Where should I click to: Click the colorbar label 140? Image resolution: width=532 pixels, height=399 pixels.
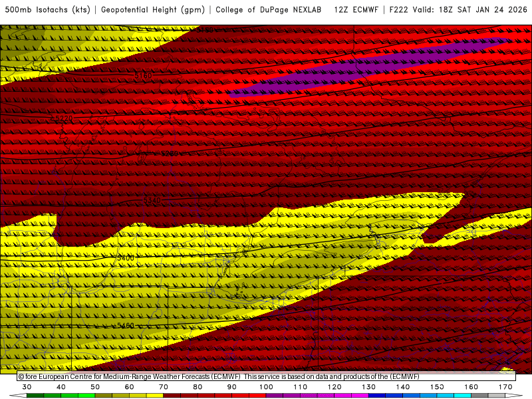pos(403,387)
